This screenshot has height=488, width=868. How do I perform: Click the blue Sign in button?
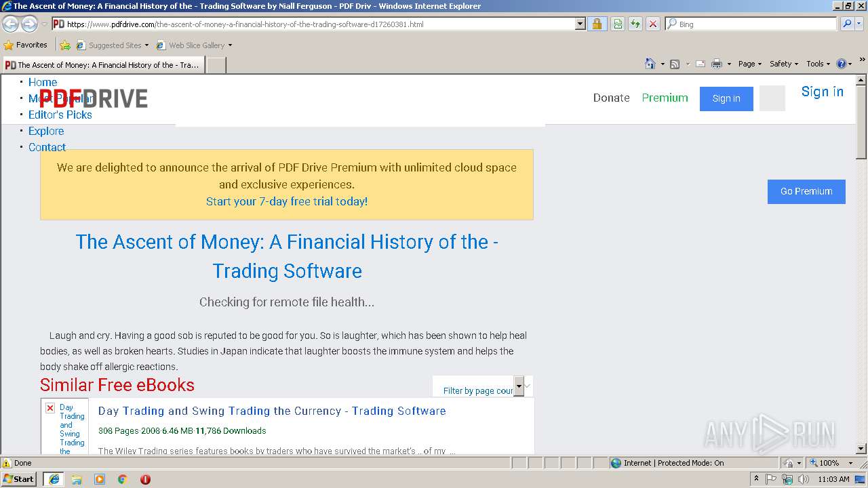[726, 98]
